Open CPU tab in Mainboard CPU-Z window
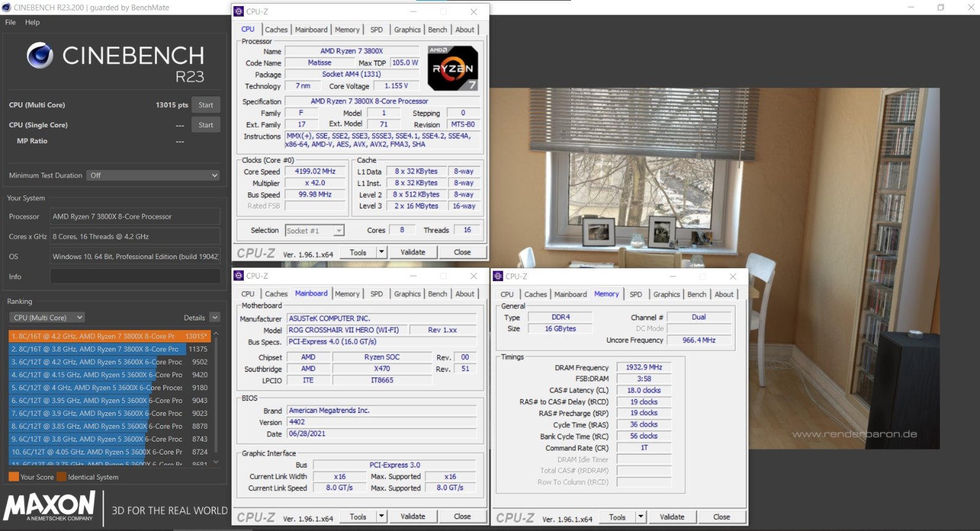The image size is (980, 531). coord(248,294)
